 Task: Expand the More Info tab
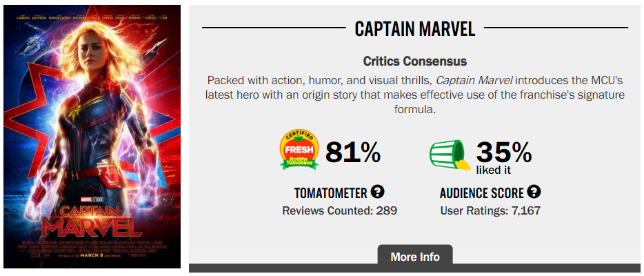coord(415,256)
